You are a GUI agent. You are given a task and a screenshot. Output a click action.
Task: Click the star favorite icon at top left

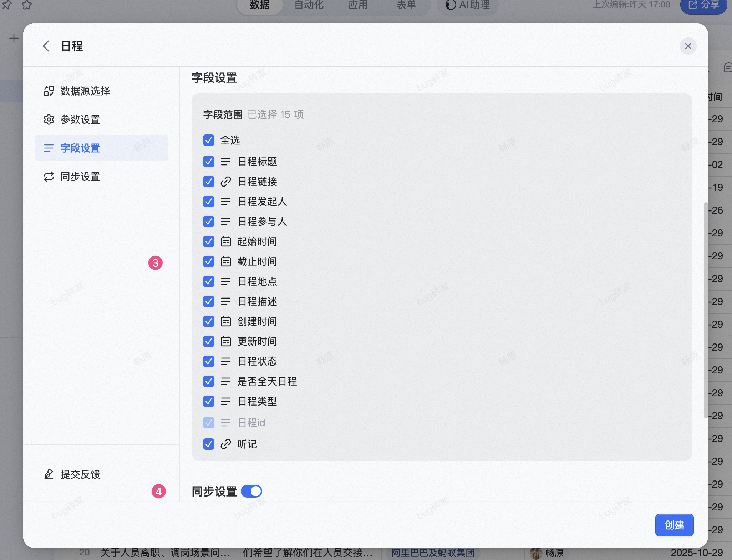[x=27, y=5]
